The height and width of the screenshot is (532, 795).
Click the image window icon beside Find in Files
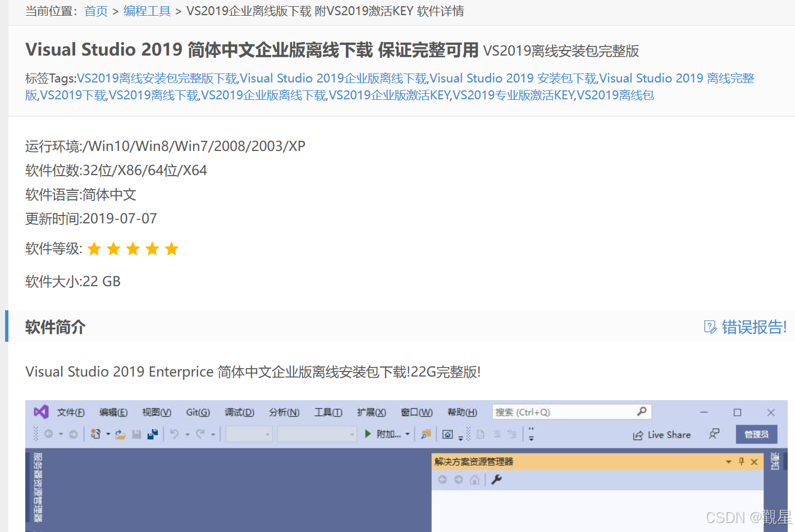pos(447,434)
